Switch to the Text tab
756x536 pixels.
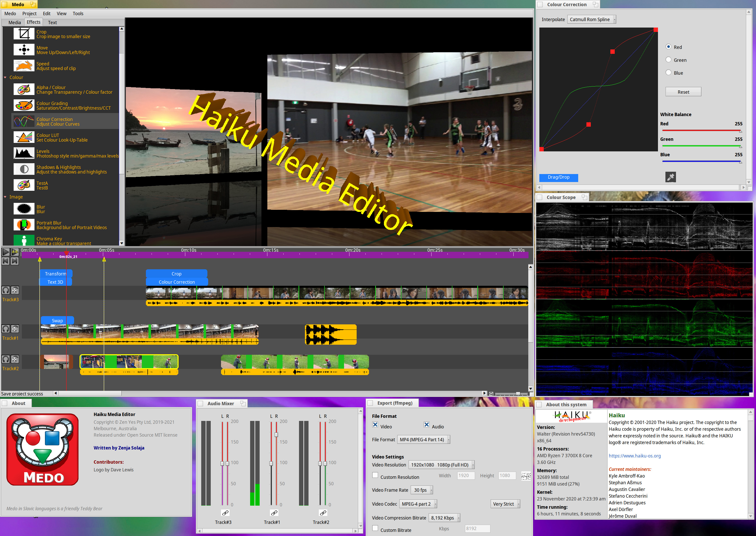[52, 22]
